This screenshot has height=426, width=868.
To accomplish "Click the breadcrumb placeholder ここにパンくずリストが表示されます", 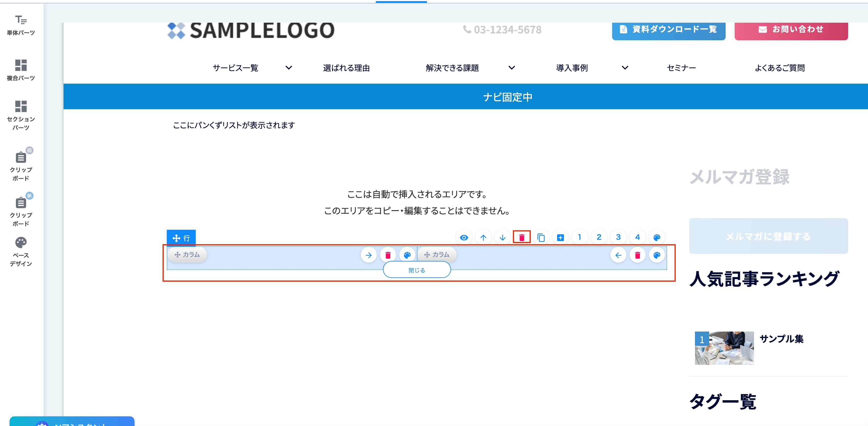I will click(234, 125).
